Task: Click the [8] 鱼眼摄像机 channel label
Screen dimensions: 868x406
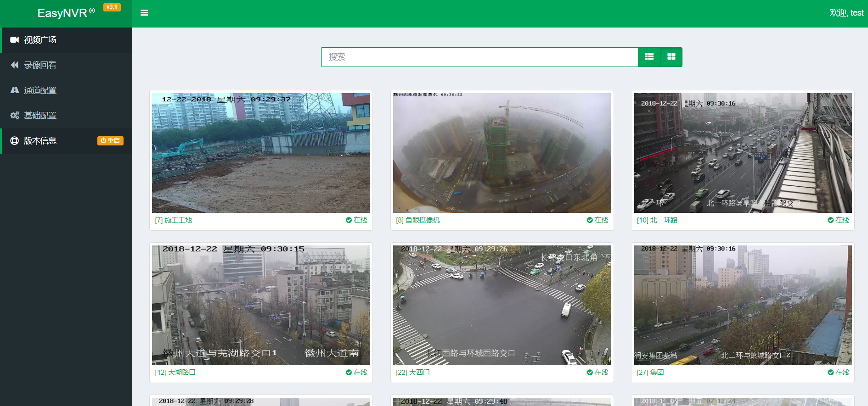Action: coord(418,220)
